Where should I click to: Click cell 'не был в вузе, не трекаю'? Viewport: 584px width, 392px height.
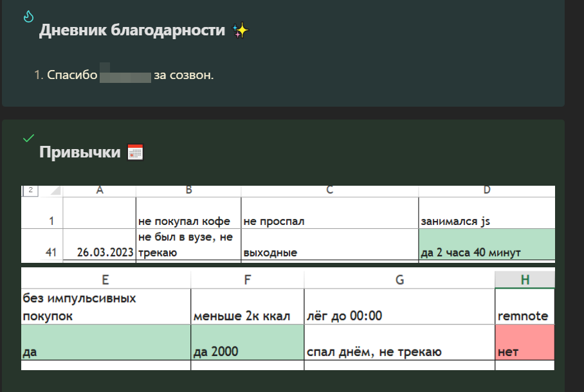click(x=188, y=245)
